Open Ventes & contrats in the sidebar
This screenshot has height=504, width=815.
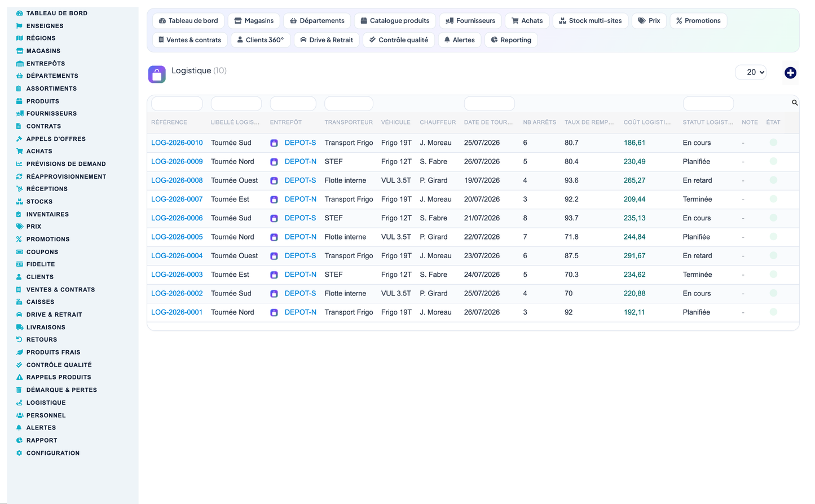click(x=60, y=290)
